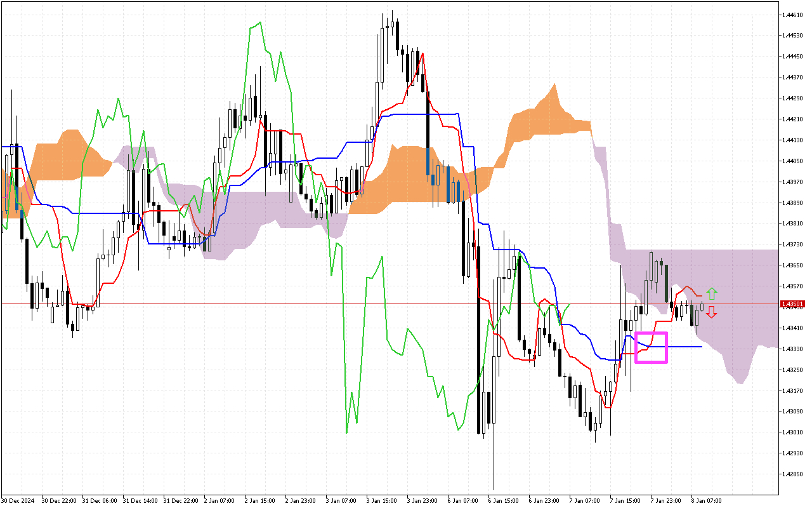The image size is (812, 508).
Task: Pick the 1.42930 price scale value
Action: pos(793,453)
